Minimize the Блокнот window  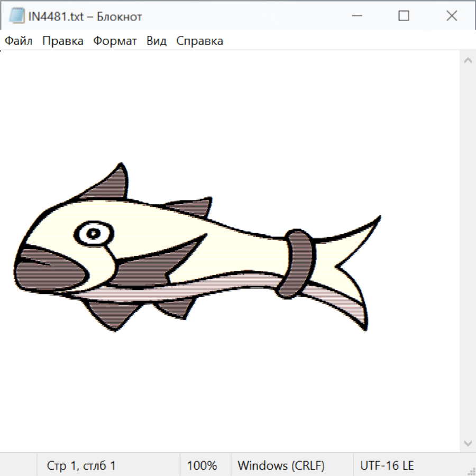coord(356,16)
